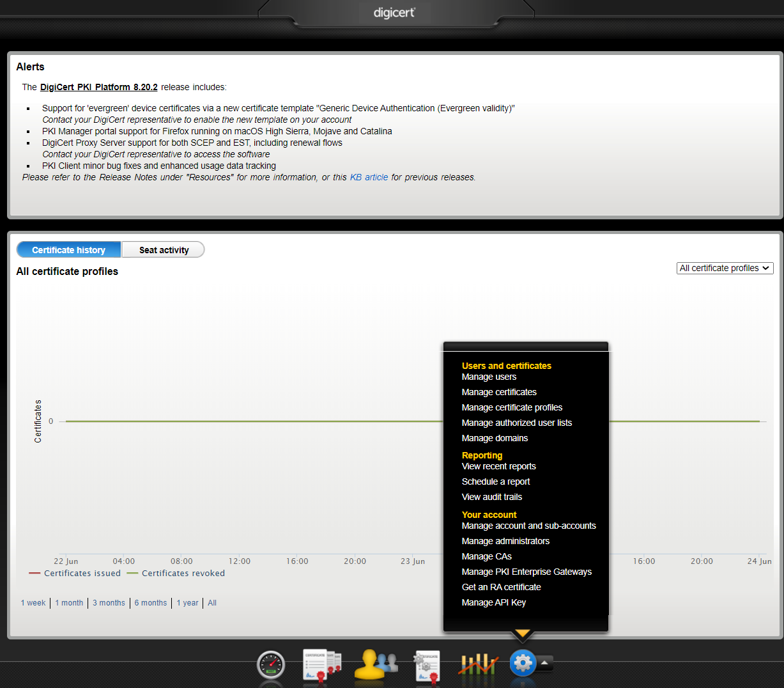Viewport: 784px width, 688px height.
Task: Open View recent reports
Action: pyautogui.click(x=499, y=466)
